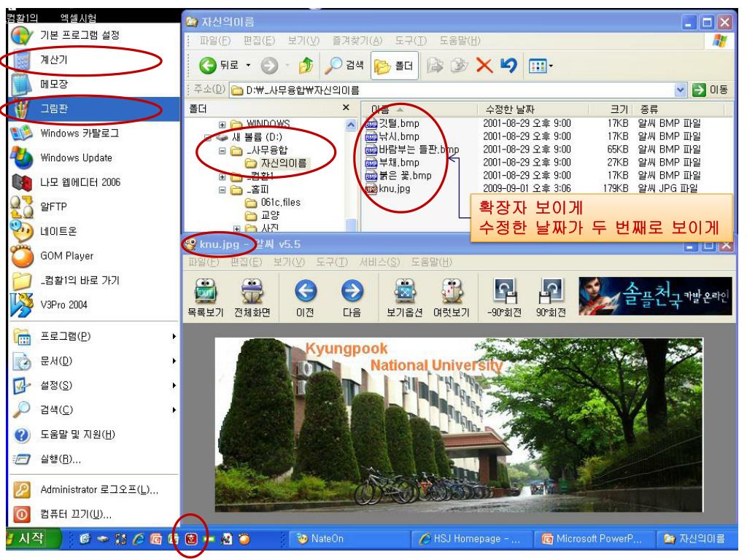Click the 검색 toolbar button in Explorer
This screenshot has width=747, height=560.
(344, 65)
